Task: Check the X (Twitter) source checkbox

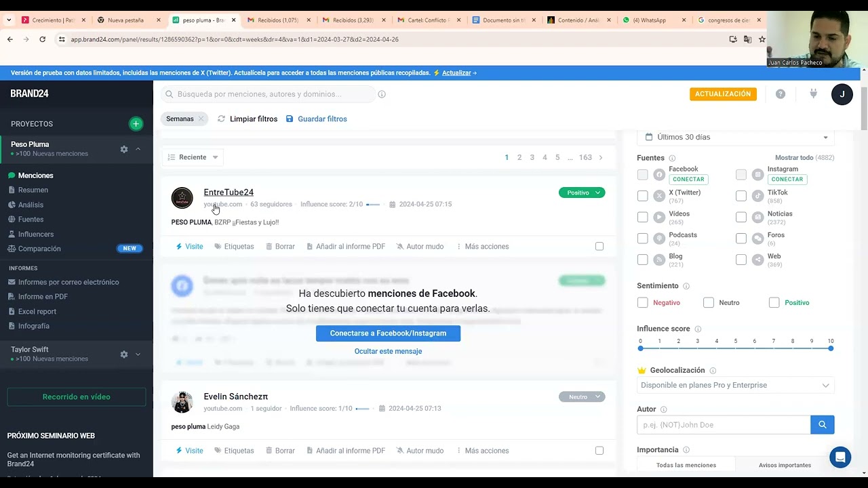Action: [643, 196]
